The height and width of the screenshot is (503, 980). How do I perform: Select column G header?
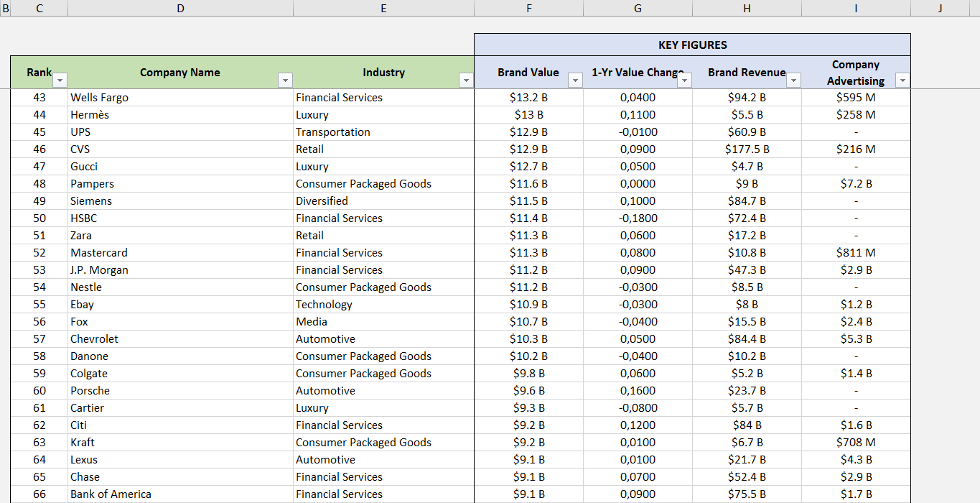(x=638, y=8)
